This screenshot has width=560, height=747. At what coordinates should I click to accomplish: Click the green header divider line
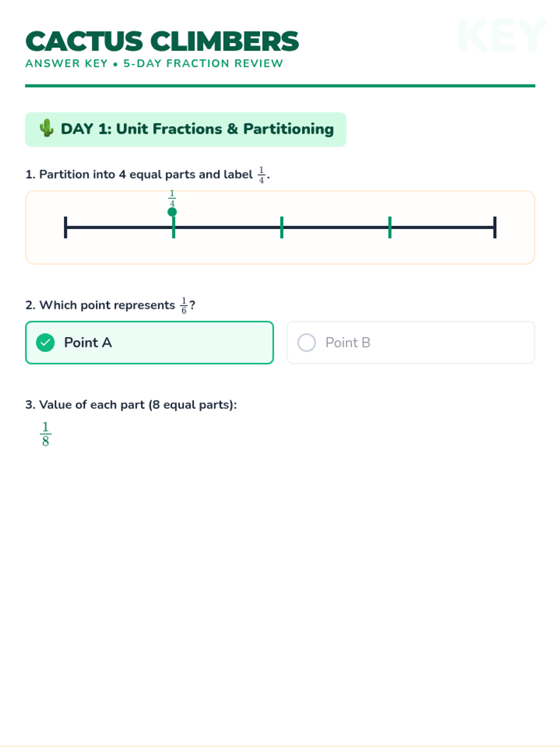(x=280, y=86)
